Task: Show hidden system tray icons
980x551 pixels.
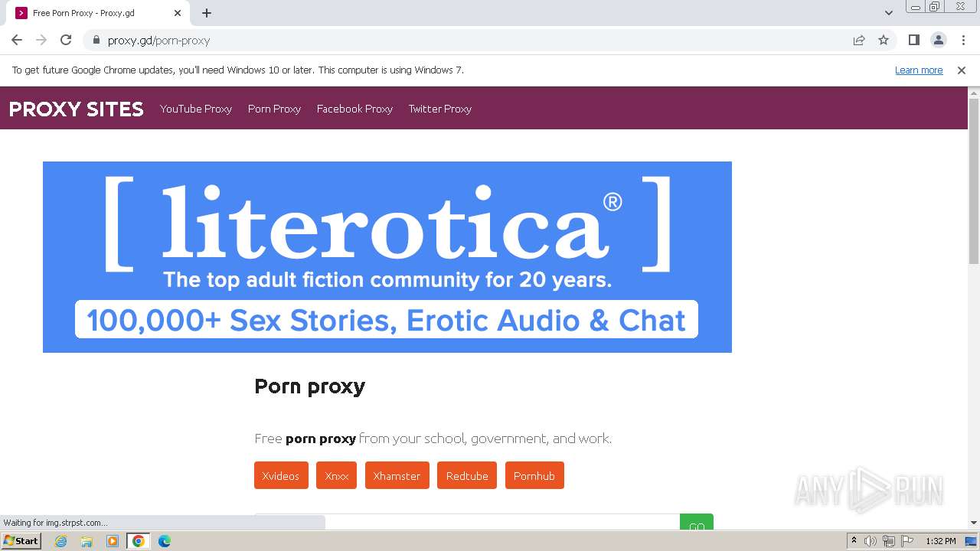Action: pos(854,541)
